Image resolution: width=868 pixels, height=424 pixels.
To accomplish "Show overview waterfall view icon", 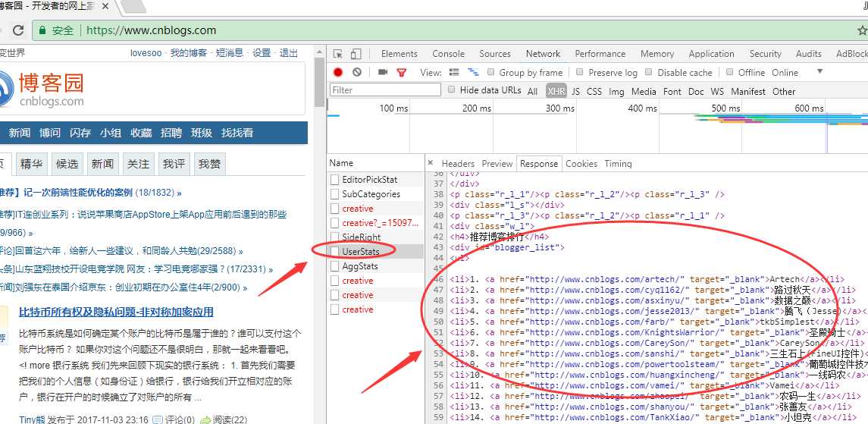I will [473, 73].
